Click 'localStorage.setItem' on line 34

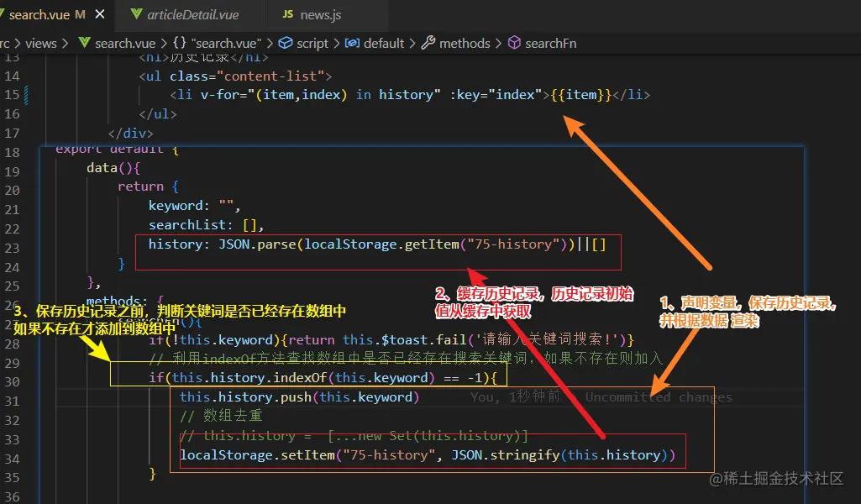[x=257, y=455]
